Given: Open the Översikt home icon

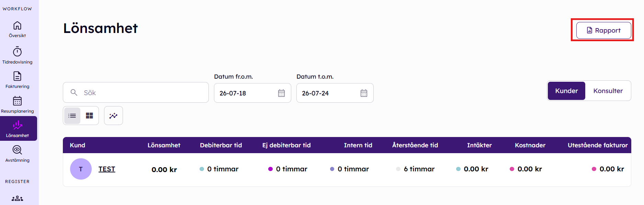Looking at the screenshot, I should pos(17,26).
